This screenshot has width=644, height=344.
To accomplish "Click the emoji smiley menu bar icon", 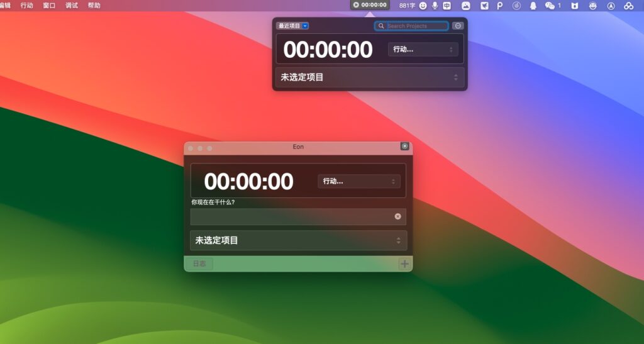I will pyautogui.click(x=423, y=5).
